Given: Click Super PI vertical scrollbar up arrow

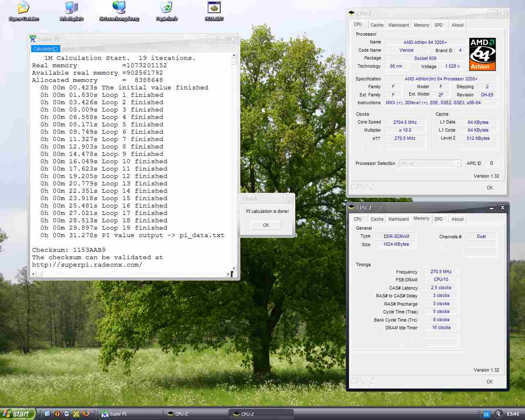Looking at the screenshot, I should coord(234,55).
